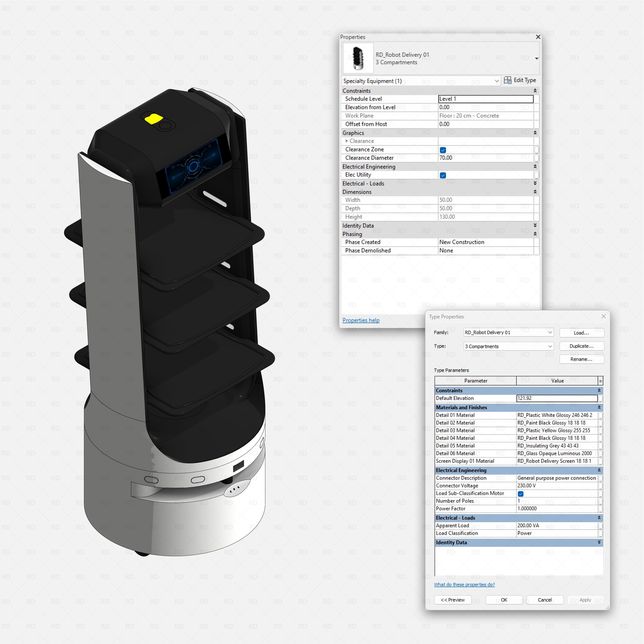Collapse the Electrical Engineering group in Properties

pyautogui.click(x=535, y=166)
